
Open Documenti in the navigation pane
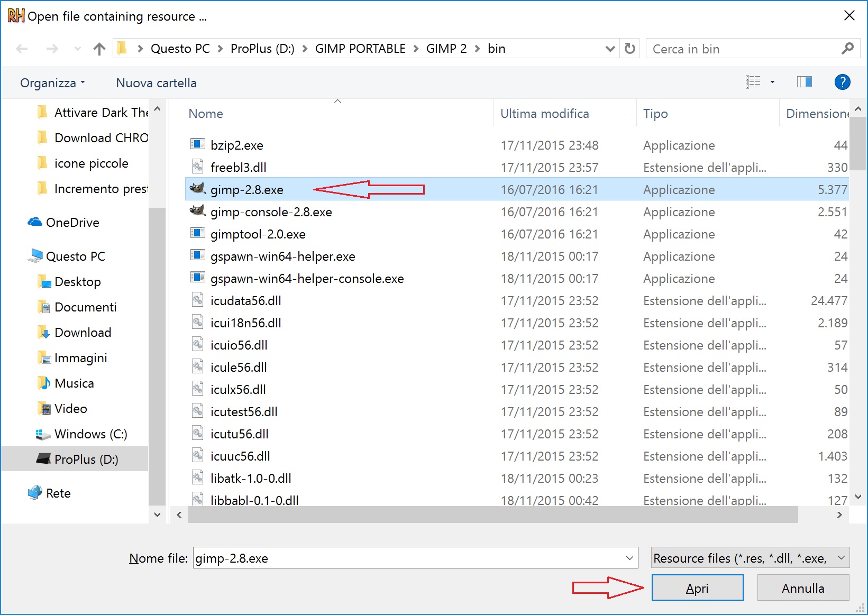(77, 307)
